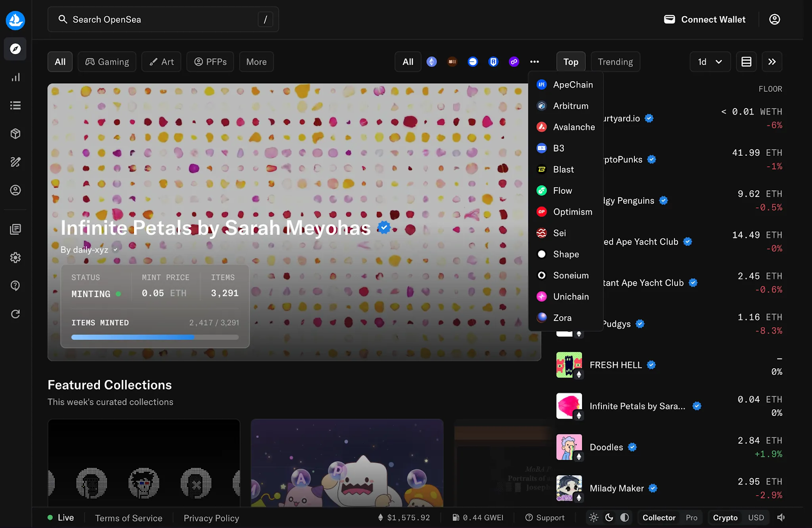Mute sounds with speaker icon
This screenshot has width=812, height=528.
pyautogui.click(x=781, y=517)
